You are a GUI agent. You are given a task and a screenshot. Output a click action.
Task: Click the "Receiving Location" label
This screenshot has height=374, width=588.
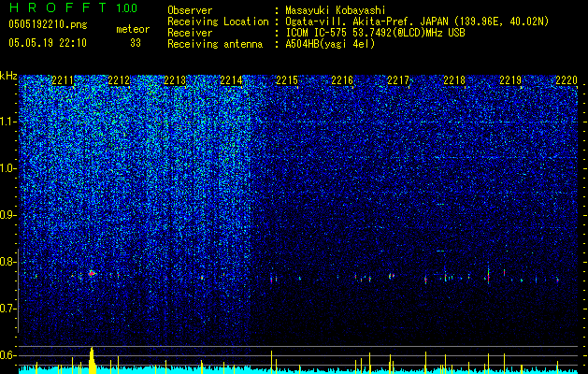tap(218, 22)
